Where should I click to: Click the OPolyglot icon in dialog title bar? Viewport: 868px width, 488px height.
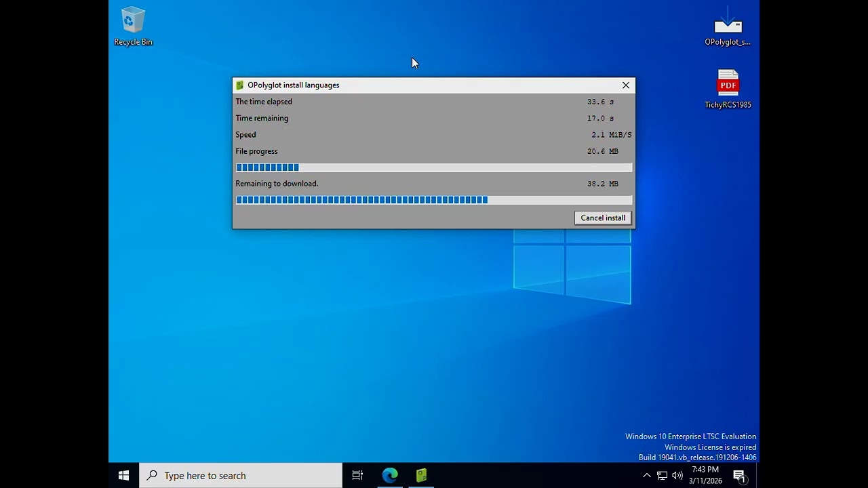click(239, 85)
